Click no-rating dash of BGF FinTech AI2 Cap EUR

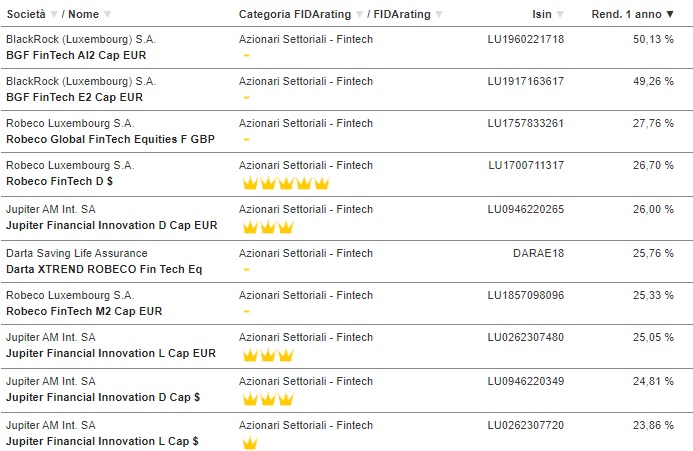247,56
